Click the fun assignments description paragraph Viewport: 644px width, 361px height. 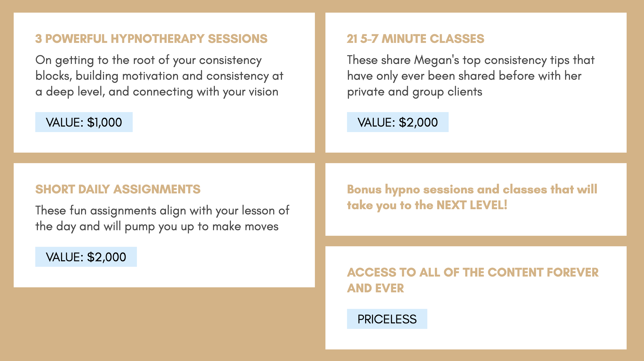coord(162,219)
